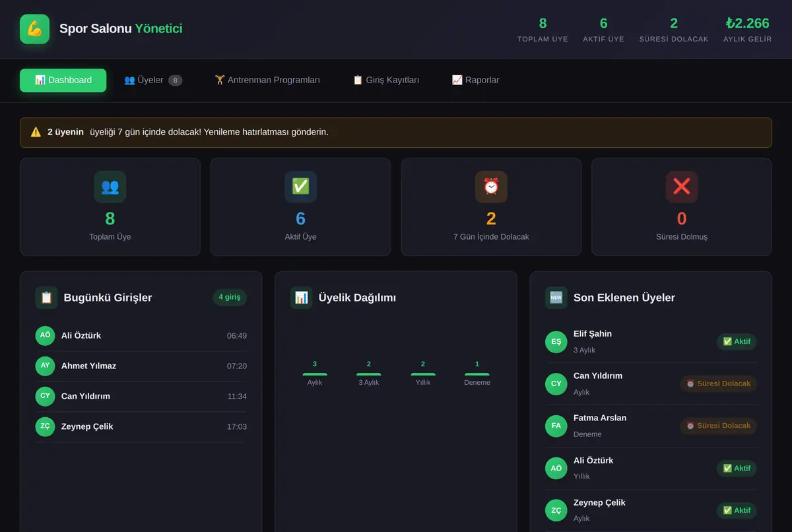Click Elif Şahin's Aktif status badge
Screen dimensions: 792x532
point(737,342)
